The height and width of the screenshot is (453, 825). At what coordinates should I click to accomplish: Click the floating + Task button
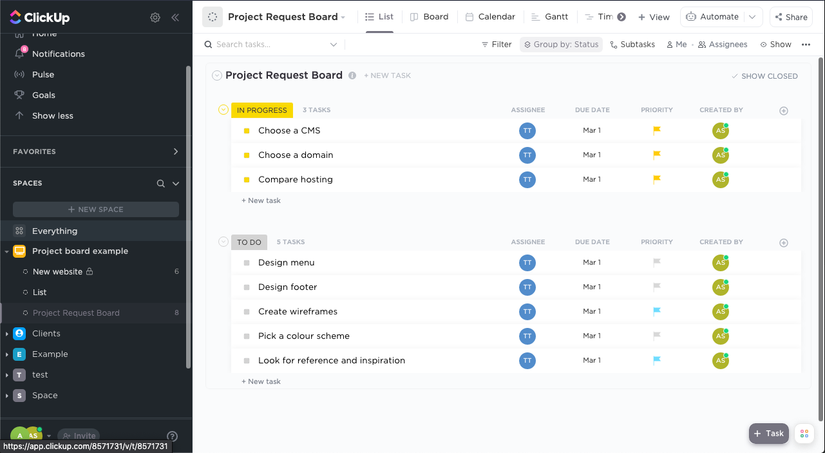click(x=769, y=434)
